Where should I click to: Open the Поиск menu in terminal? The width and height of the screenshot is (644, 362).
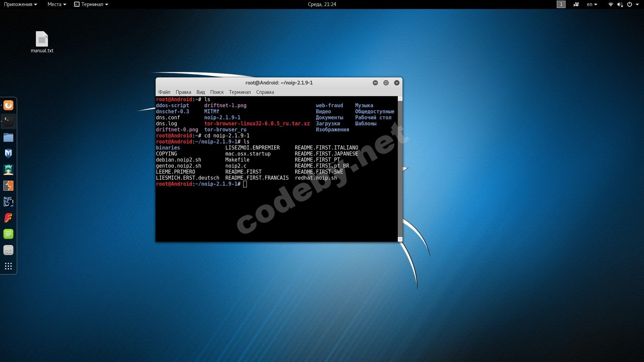[x=217, y=92]
